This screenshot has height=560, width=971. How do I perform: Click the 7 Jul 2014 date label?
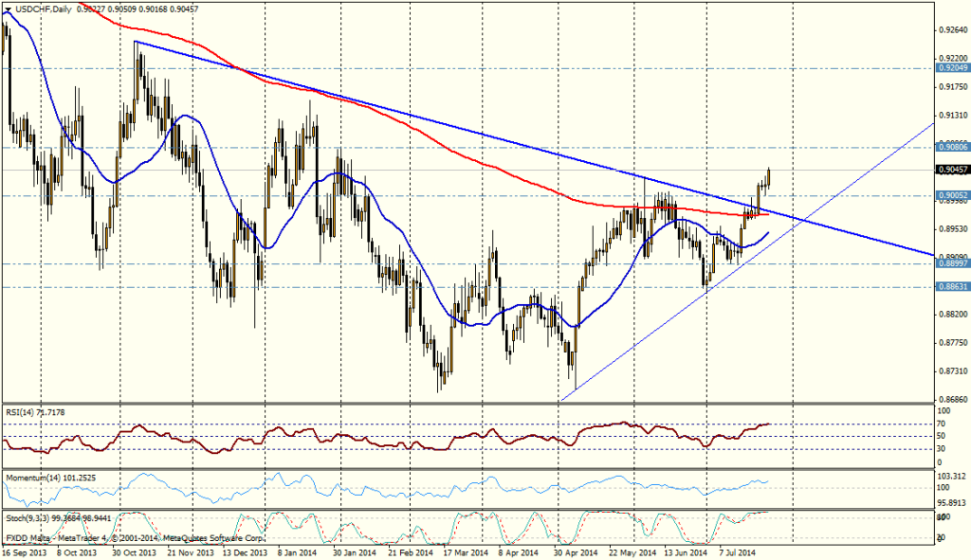click(737, 551)
